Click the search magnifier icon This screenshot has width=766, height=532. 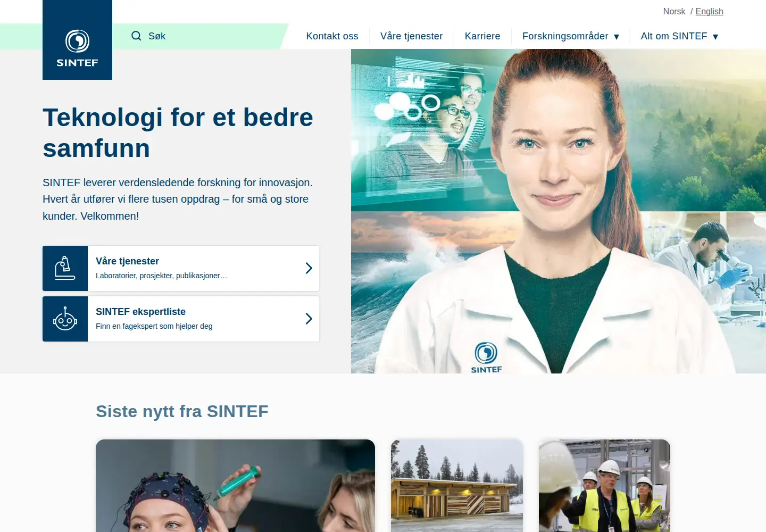136,36
